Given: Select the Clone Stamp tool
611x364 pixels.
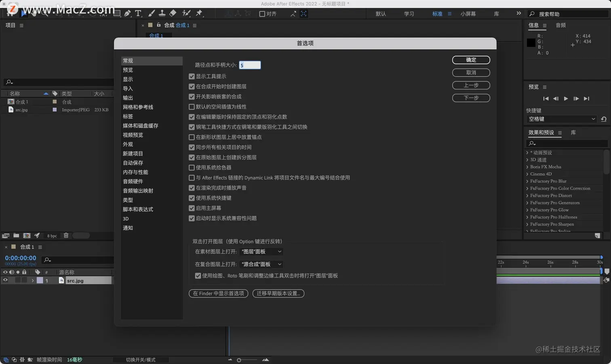Looking at the screenshot, I should pyautogui.click(x=162, y=13).
